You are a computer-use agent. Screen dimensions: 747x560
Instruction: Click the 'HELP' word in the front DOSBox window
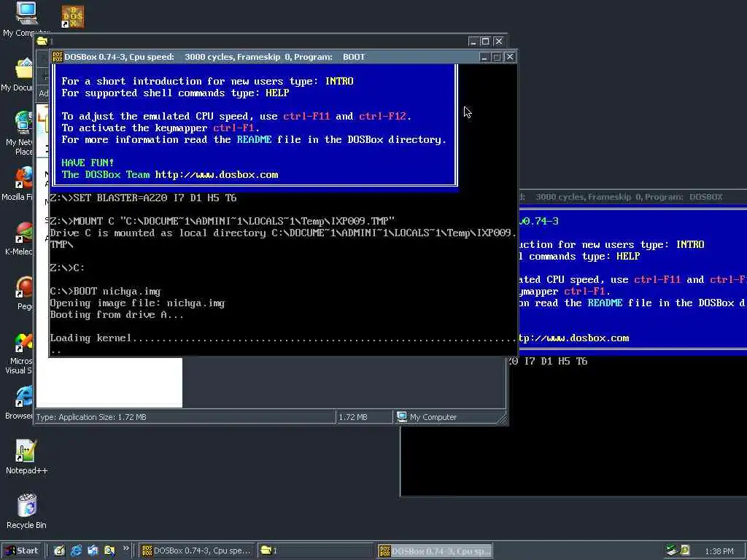[277, 93]
